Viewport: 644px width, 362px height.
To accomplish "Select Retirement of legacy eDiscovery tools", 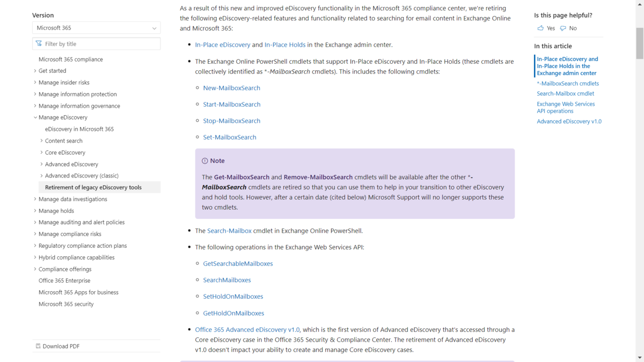I will [x=93, y=187].
